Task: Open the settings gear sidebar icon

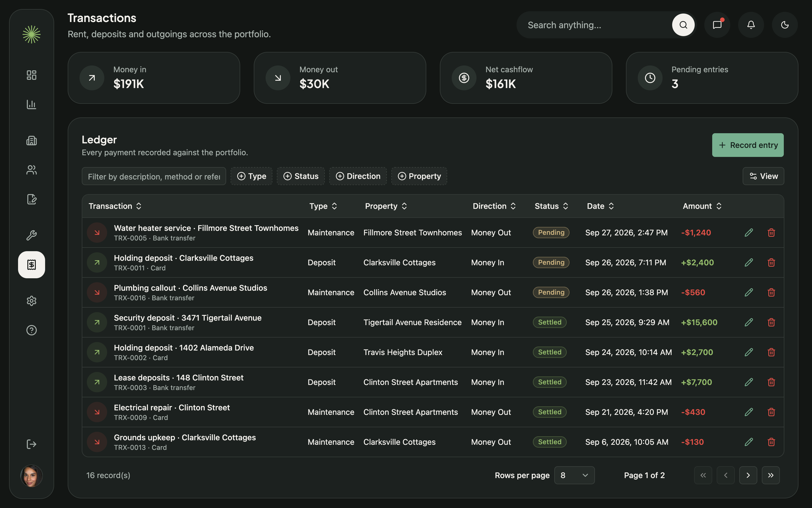Action: point(32,301)
